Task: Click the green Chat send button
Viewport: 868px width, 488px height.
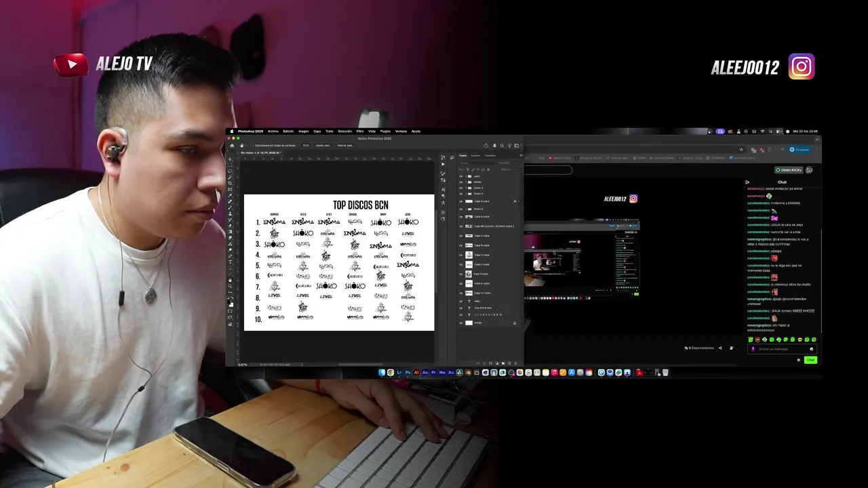Action: click(811, 360)
